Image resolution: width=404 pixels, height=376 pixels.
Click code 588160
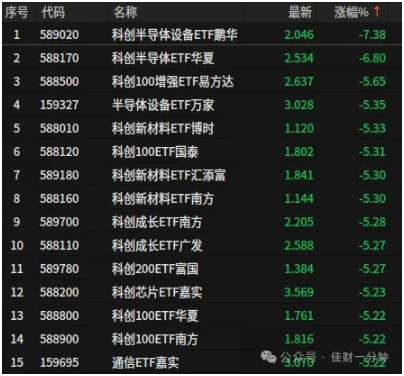[x=59, y=199]
